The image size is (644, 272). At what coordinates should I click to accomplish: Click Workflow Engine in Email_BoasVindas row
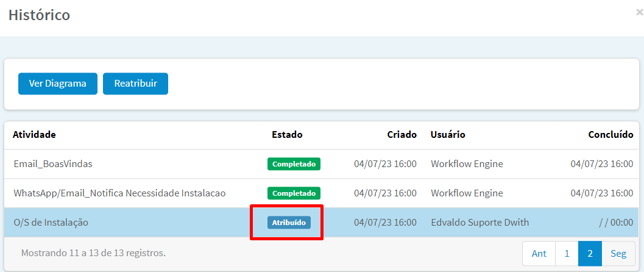(467, 164)
